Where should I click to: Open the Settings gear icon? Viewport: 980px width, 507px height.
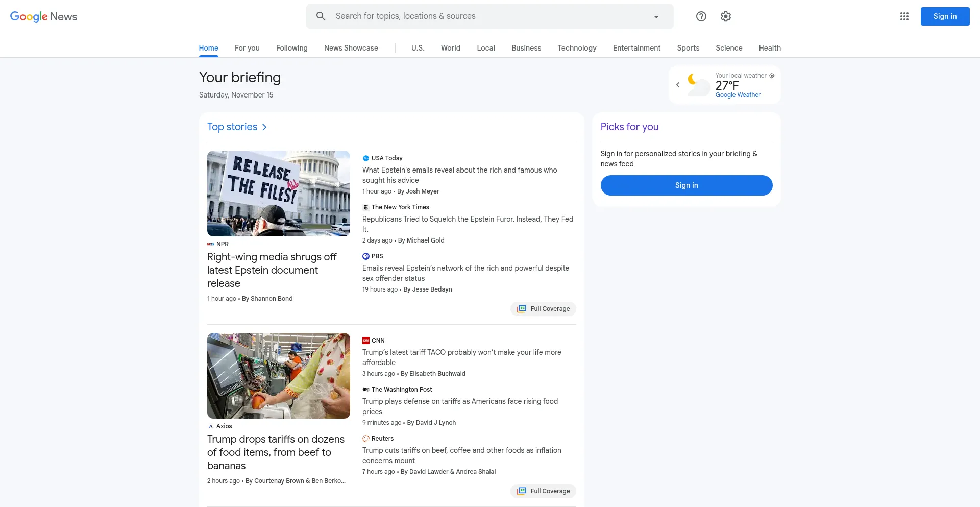(726, 16)
